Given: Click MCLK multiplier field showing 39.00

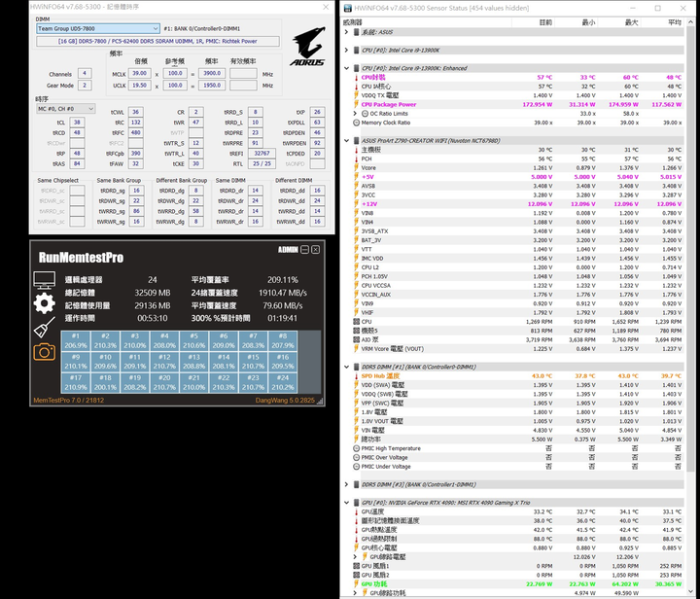Looking at the screenshot, I should point(139,73).
